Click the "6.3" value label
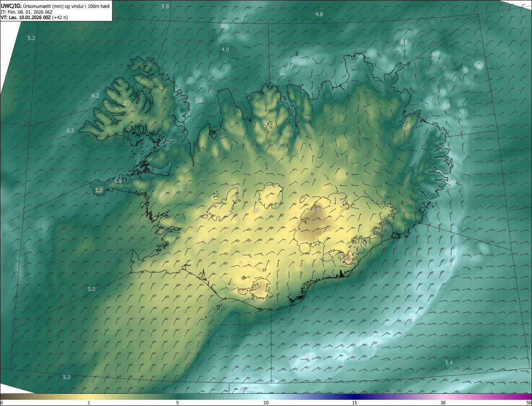Image resolution: width=532 pixels, height=406 pixels. coord(70,131)
